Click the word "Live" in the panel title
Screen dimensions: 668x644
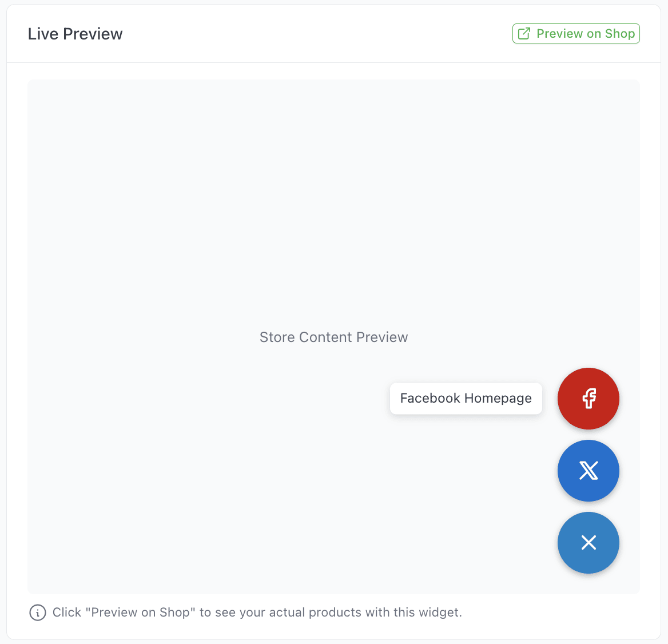coord(43,34)
